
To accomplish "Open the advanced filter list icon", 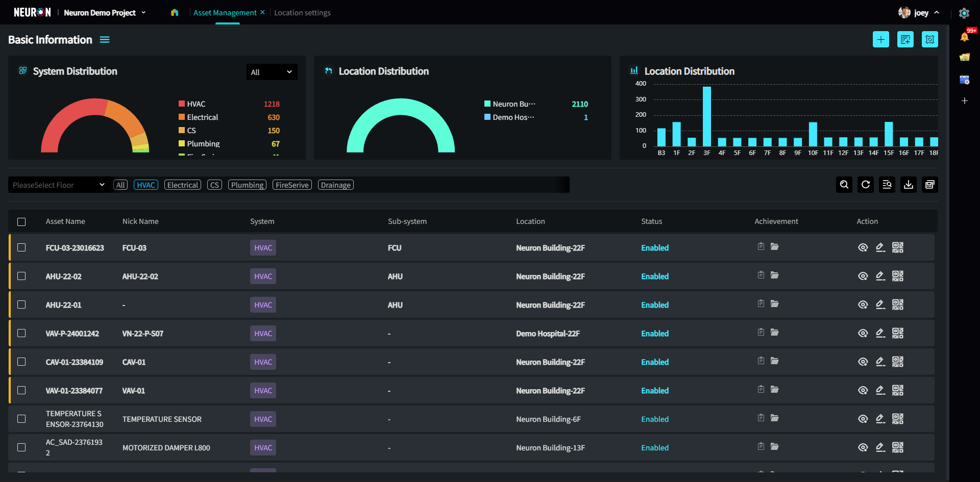I will click(887, 185).
